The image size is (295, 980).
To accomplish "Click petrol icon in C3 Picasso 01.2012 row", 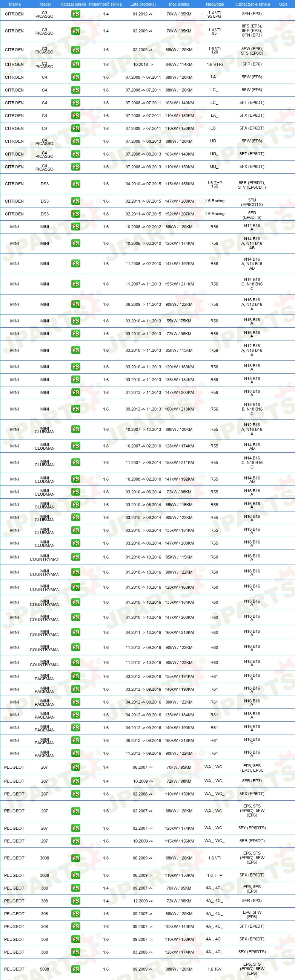I will click(x=75, y=14).
